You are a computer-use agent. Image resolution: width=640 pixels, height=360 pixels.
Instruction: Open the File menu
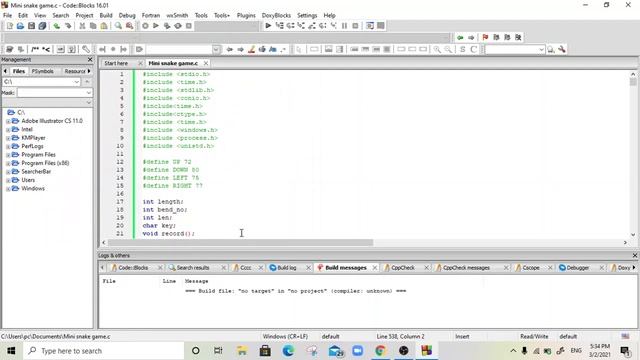pyautogui.click(x=7, y=15)
